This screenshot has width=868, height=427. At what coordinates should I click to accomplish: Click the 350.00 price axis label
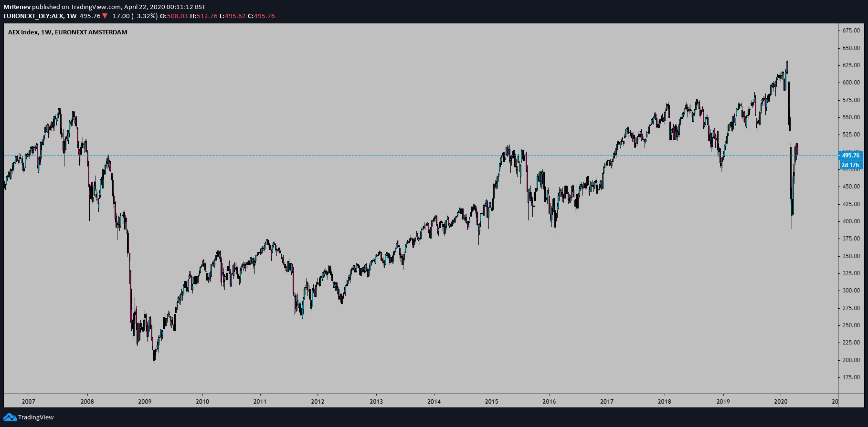pos(851,256)
